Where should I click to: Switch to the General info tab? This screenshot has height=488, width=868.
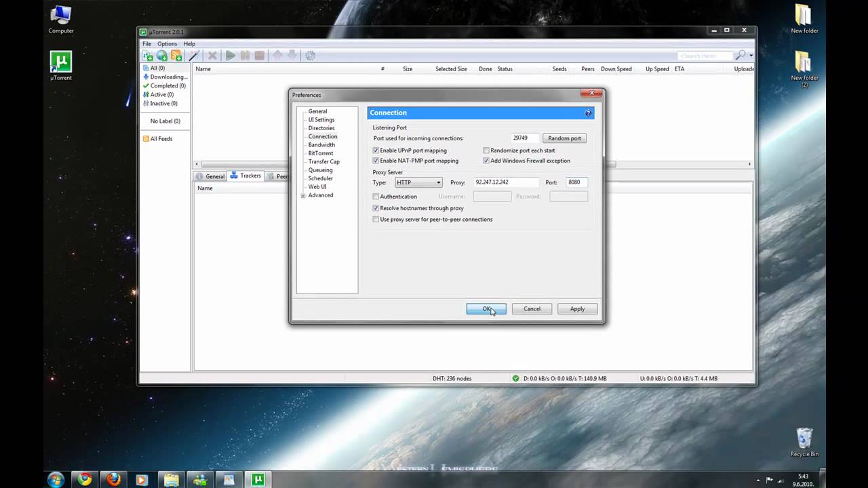[210, 176]
